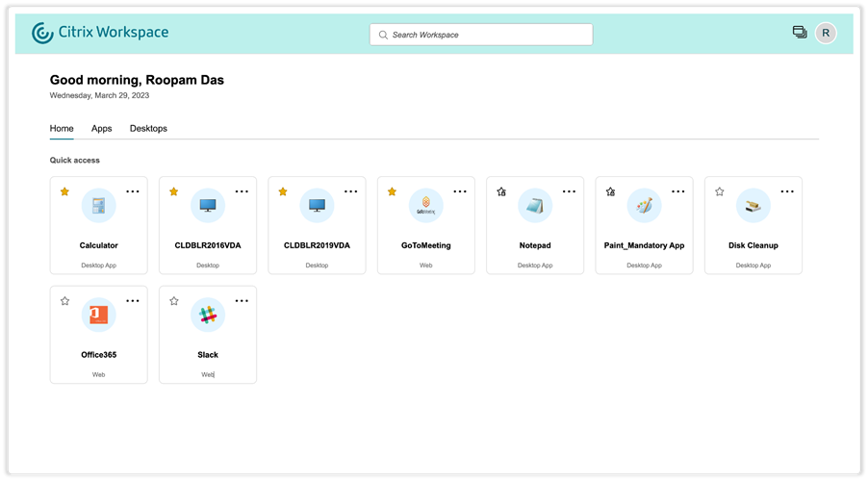Image resolution: width=868 pixels, height=481 pixels.
Task: Open the Notepad app icon
Action: coord(535,206)
